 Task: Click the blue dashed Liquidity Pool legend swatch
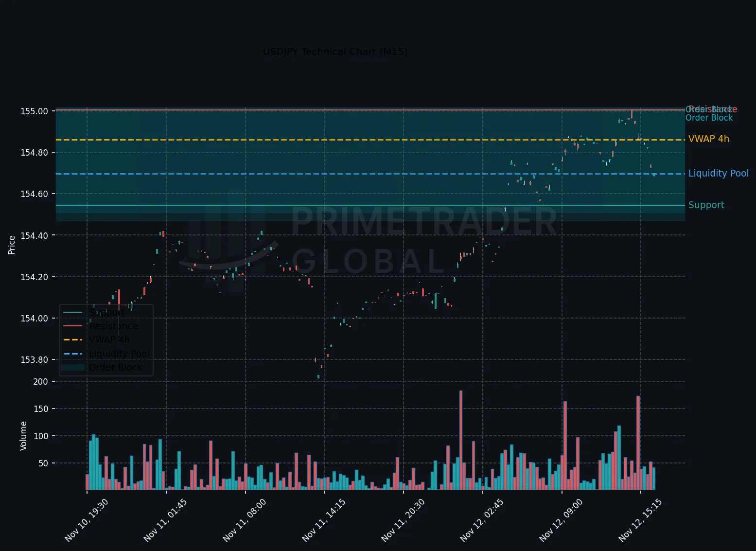(73, 354)
